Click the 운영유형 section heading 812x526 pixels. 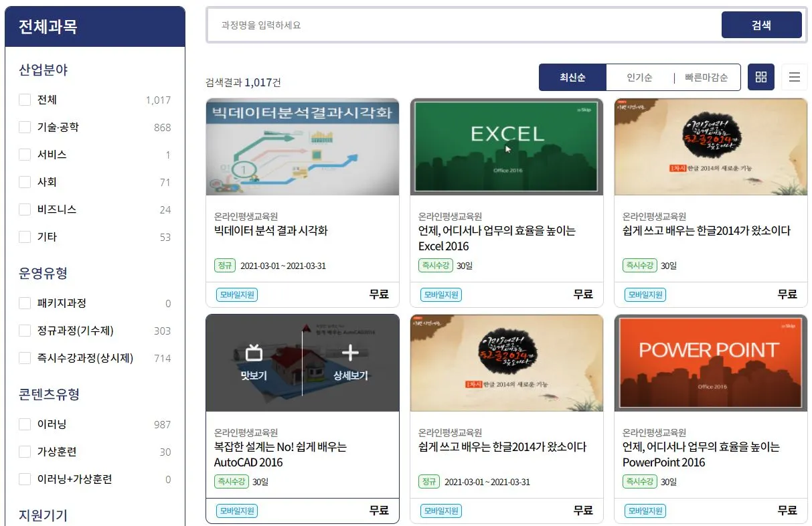click(44, 273)
